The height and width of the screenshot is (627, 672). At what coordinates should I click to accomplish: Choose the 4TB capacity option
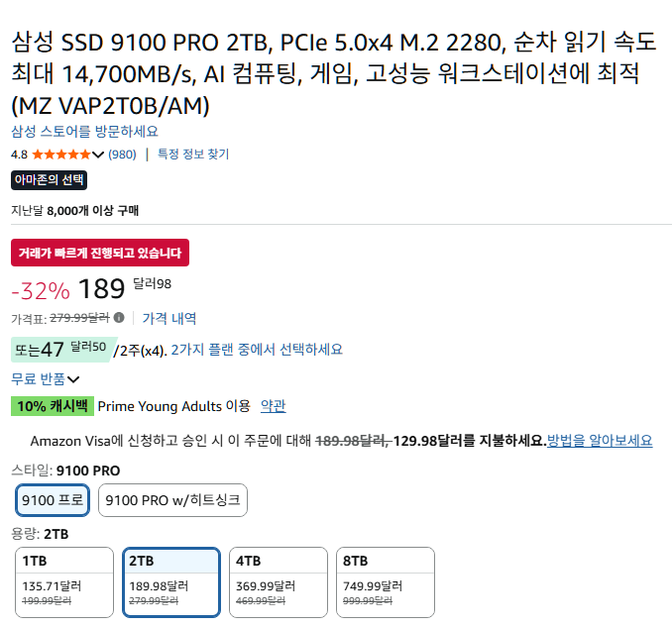pos(278,580)
